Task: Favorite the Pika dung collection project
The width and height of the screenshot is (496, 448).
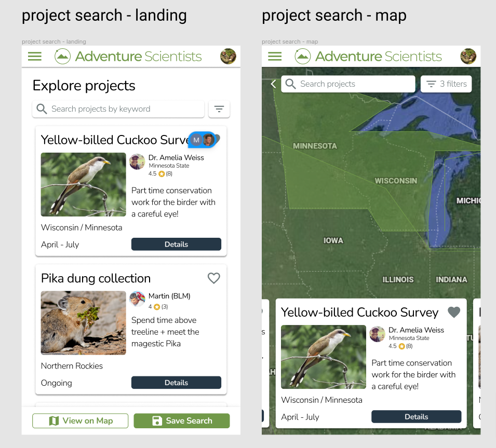Action: tap(214, 278)
